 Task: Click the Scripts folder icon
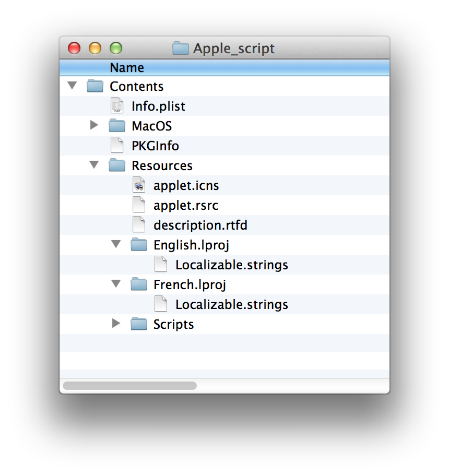138,324
